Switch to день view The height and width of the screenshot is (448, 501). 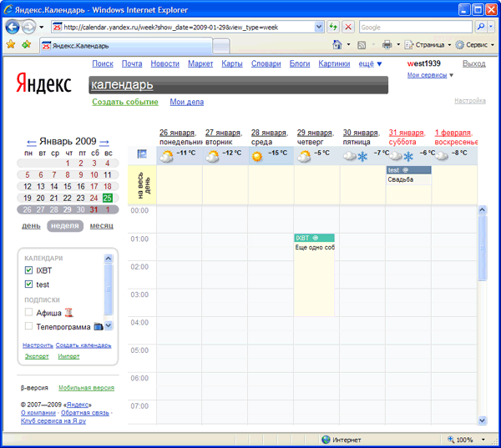click(31, 226)
